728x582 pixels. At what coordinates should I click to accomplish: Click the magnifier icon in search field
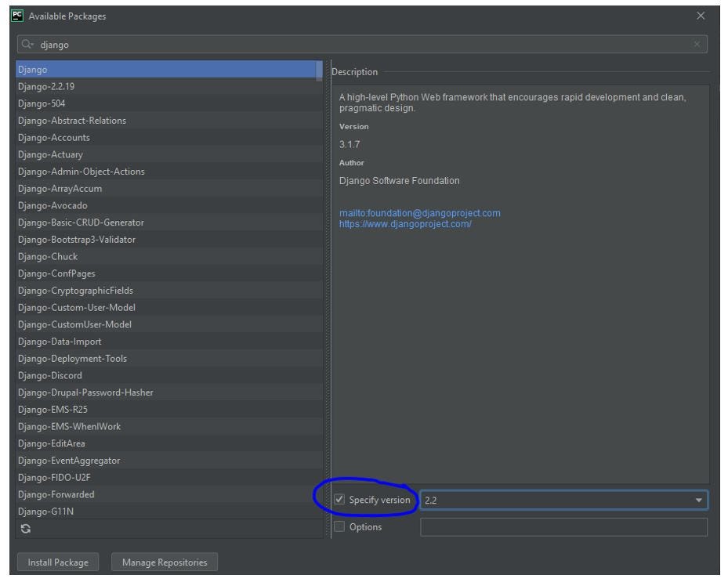tap(27, 45)
